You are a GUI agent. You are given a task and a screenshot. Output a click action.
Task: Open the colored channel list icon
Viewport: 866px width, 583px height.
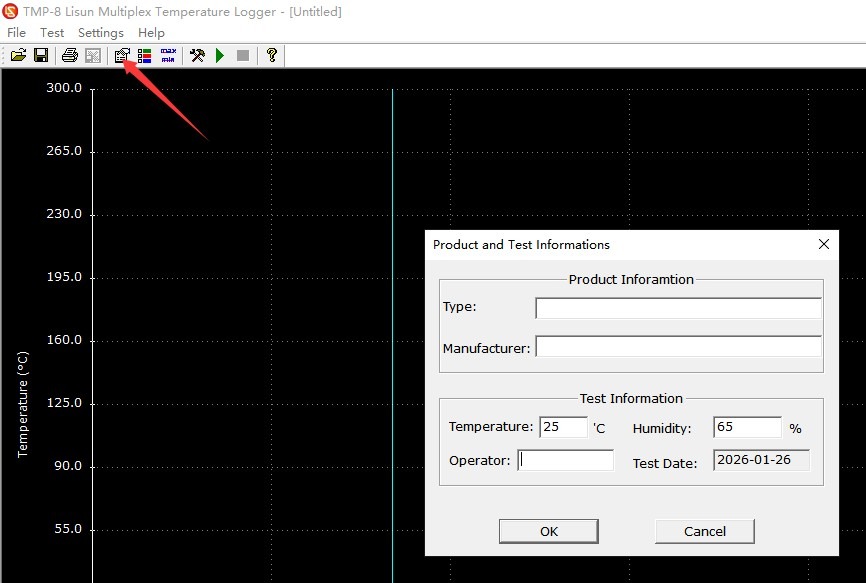[x=145, y=55]
